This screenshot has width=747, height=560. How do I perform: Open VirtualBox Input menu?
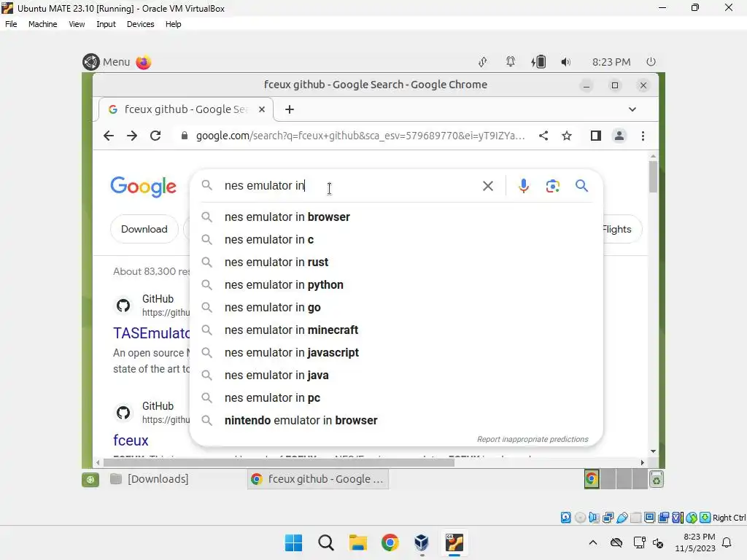pyautogui.click(x=106, y=24)
